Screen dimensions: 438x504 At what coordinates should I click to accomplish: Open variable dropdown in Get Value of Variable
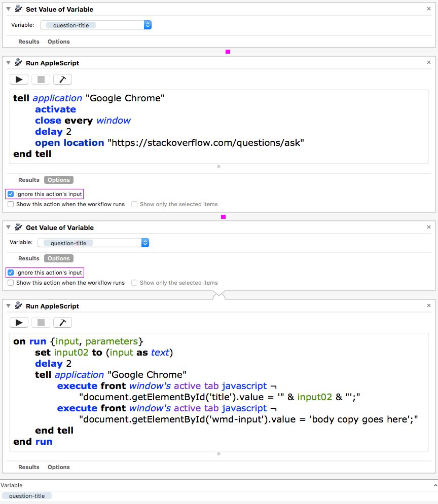point(145,243)
